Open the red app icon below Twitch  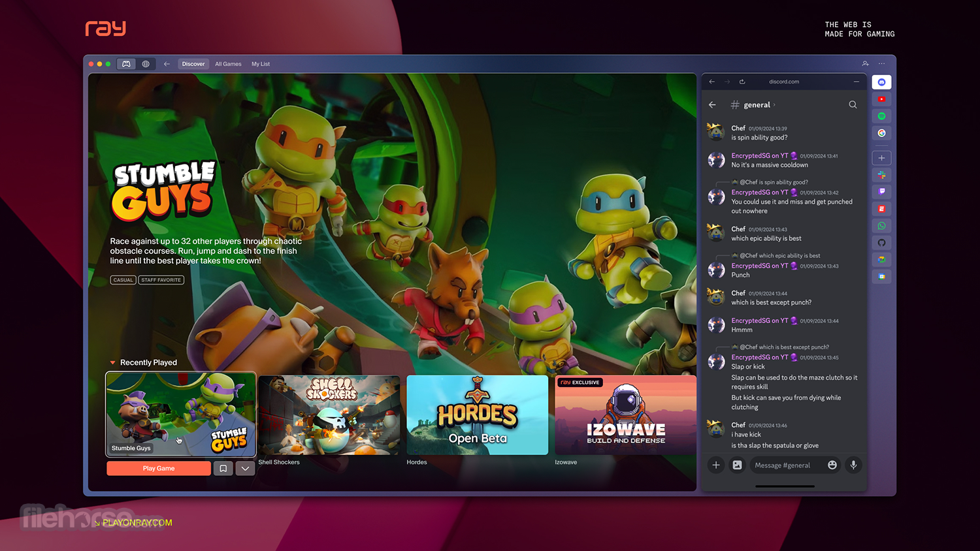click(x=881, y=209)
